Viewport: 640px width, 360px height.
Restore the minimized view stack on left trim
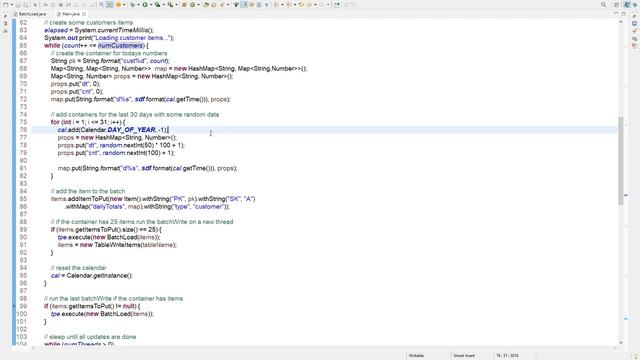click(5, 16)
